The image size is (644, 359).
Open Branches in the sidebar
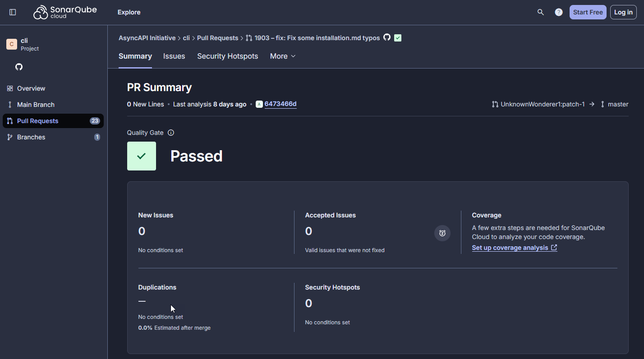[31, 137]
